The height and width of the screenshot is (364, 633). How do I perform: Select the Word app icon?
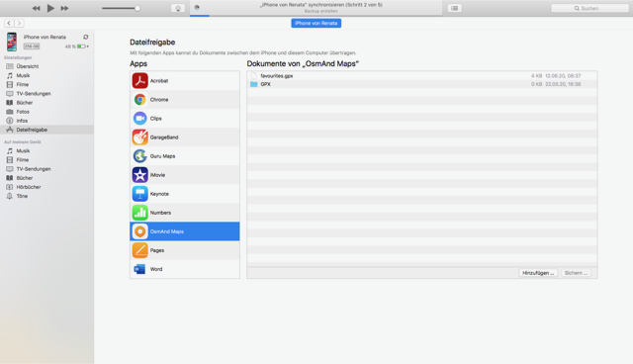(x=140, y=269)
